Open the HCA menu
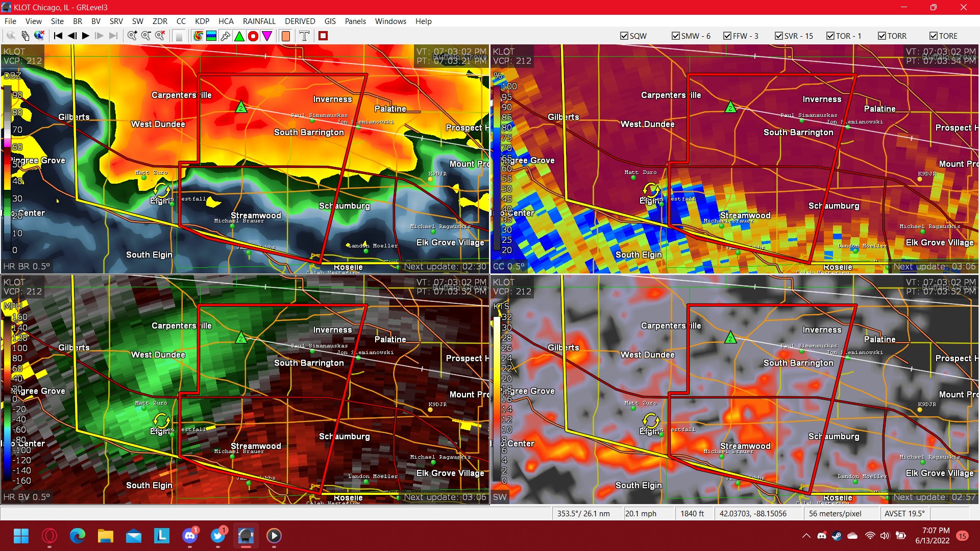 [x=226, y=21]
